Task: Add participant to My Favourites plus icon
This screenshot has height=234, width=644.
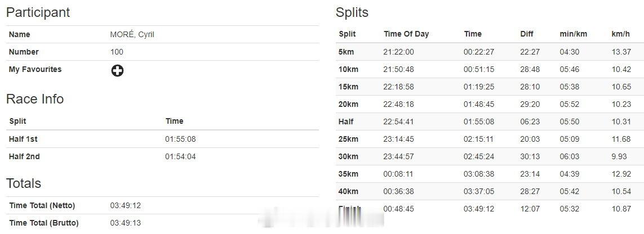Action: point(117,70)
